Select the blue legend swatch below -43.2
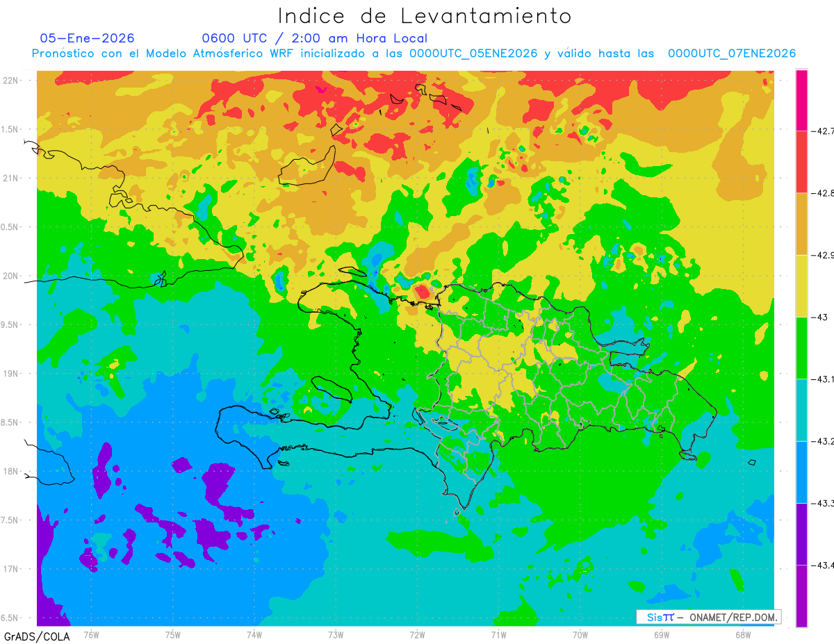This screenshot has width=834, height=644. click(x=801, y=472)
